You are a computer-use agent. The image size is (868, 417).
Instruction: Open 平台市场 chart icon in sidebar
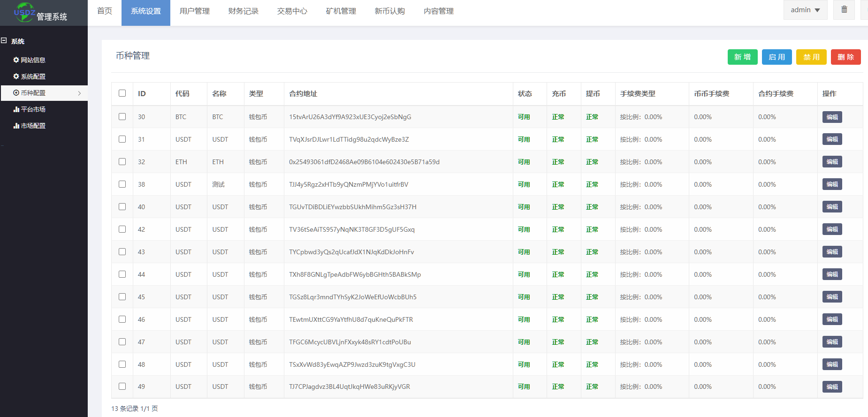point(16,109)
